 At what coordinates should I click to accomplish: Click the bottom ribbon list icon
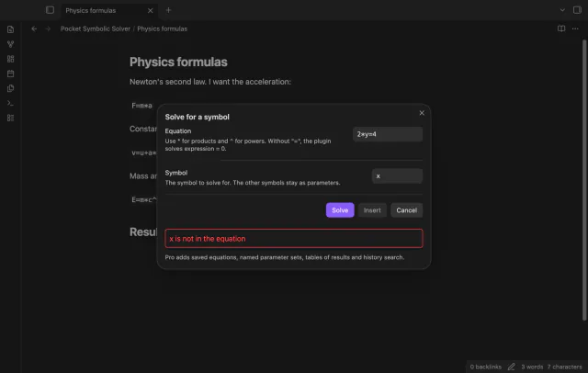[x=10, y=118]
